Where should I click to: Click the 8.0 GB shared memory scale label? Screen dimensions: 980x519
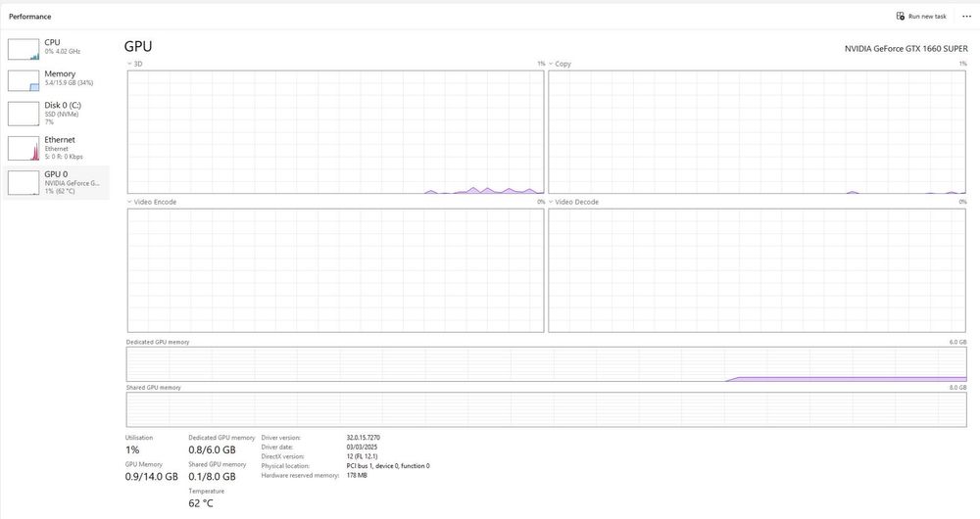pos(958,388)
